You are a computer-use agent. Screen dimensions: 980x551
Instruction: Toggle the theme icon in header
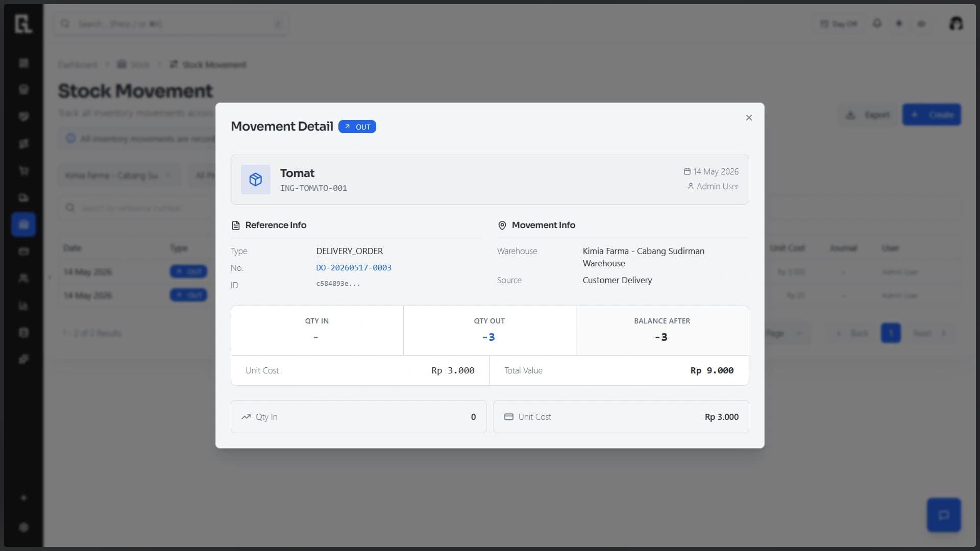click(899, 23)
